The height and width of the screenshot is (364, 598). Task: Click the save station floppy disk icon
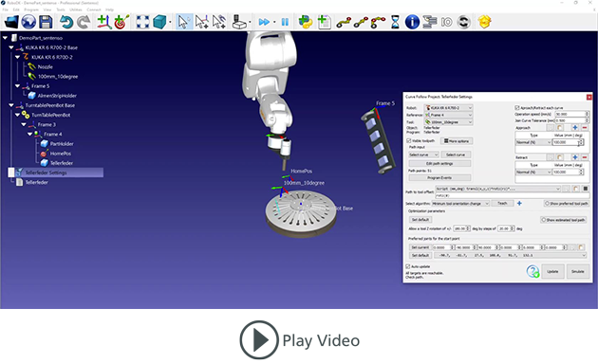pyautogui.click(x=46, y=22)
